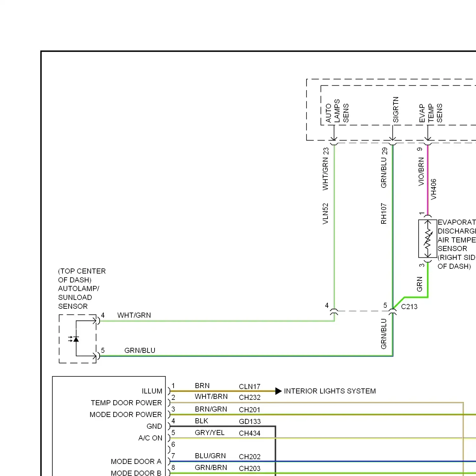
Task: Click the BLU/GRN wire color label
Action: click(x=210, y=456)
